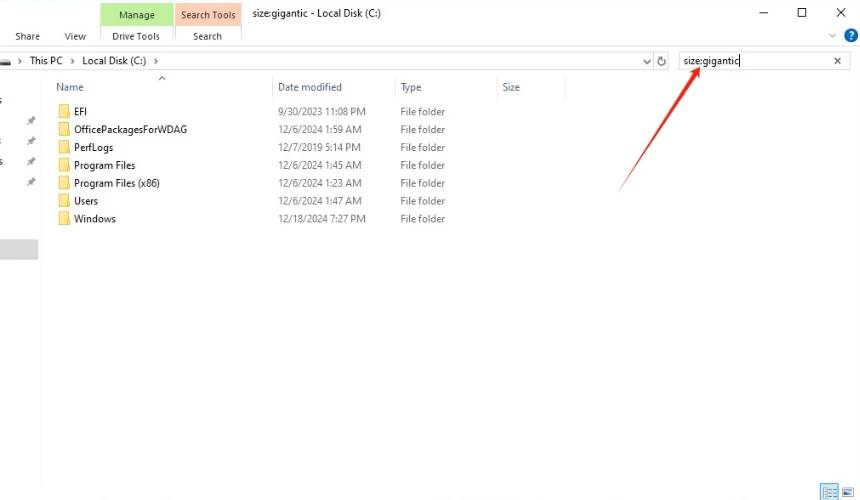Expand the chevron after Local Disk (C:)
This screenshot has height=500, width=860.
pyautogui.click(x=156, y=61)
